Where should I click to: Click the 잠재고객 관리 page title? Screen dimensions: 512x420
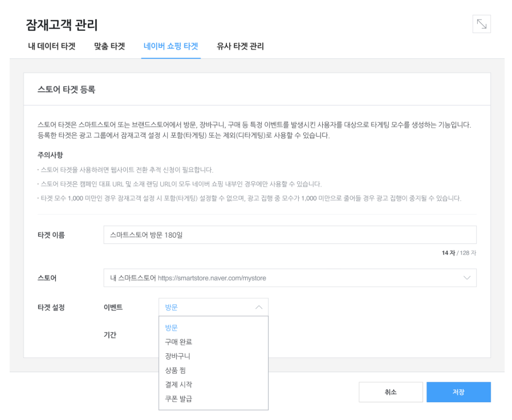(x=62, y=25)
